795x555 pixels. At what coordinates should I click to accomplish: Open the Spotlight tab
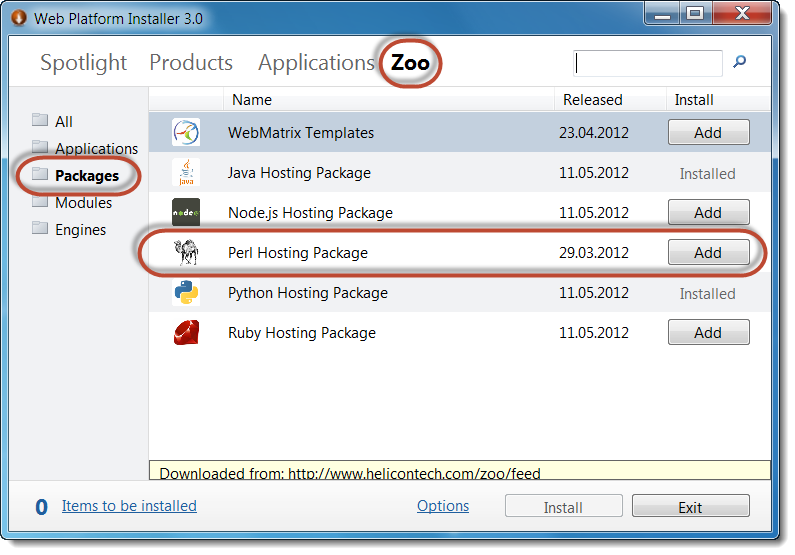pos(84,62)
